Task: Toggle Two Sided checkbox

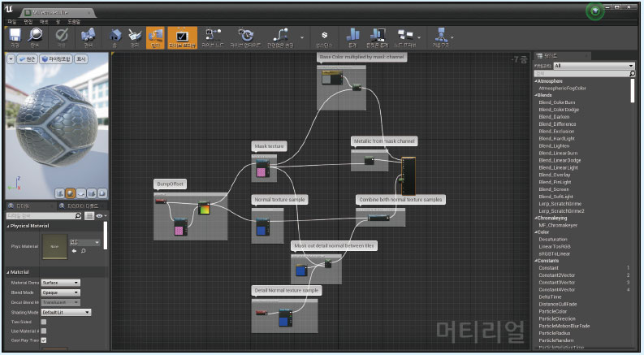Action: click(x=44, y=322)
